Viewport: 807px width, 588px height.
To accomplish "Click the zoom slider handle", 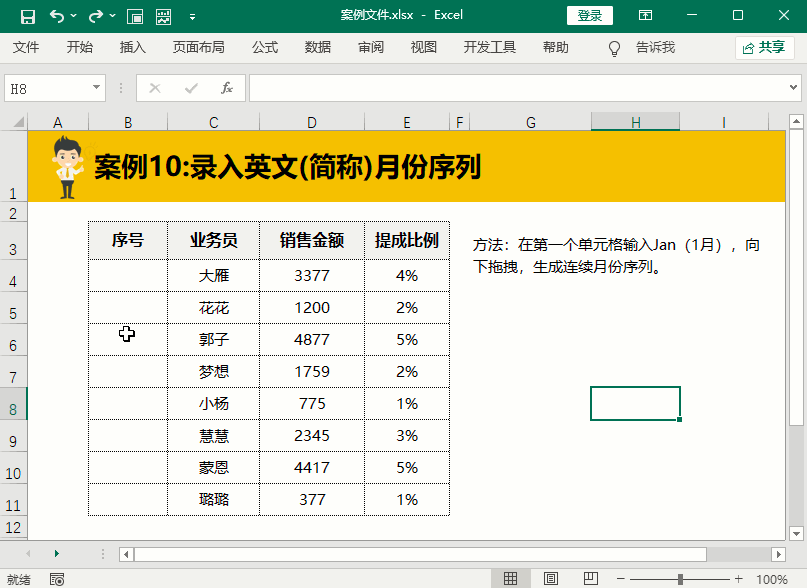I will pyautogui.click(x=680, y=579).
